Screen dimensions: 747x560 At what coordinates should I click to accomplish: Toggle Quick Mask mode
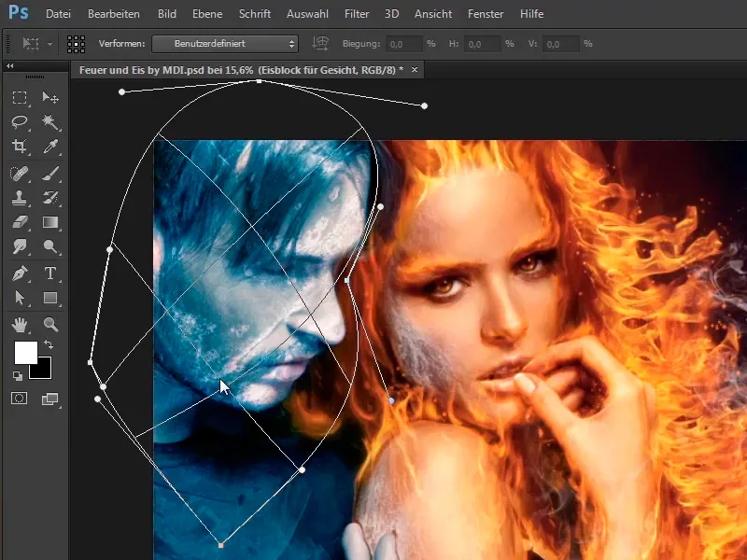(20, 399)
